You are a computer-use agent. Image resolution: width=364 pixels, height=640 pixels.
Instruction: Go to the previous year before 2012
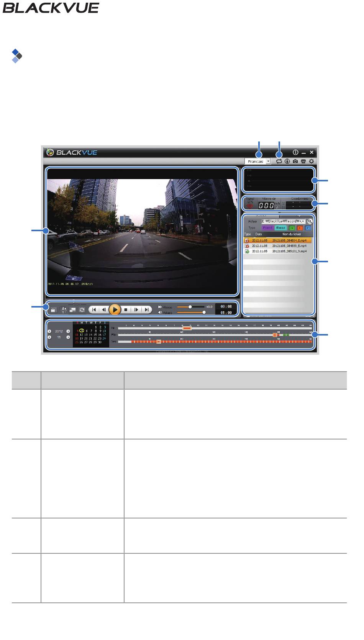tap(49, 331)
